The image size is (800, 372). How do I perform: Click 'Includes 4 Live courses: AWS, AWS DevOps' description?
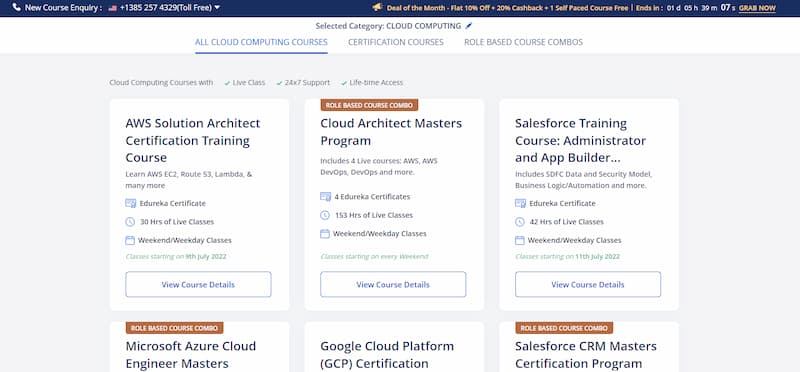(379, 166)
